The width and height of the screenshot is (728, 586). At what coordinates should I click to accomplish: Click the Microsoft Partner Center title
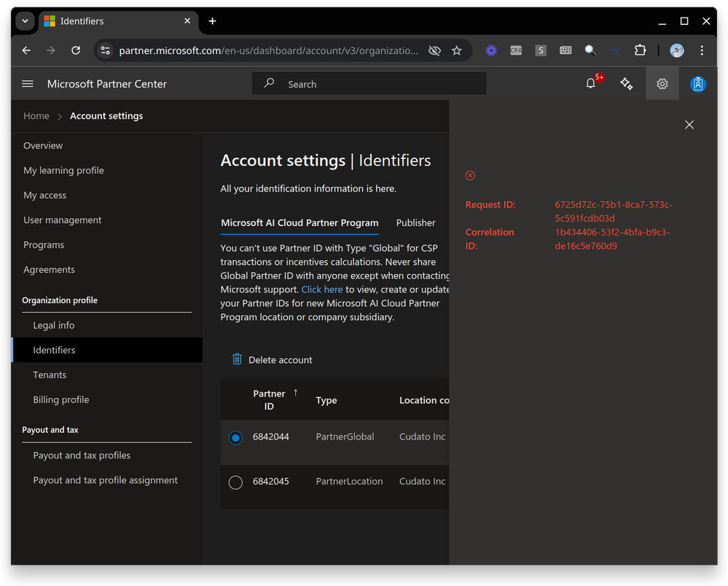107,84
